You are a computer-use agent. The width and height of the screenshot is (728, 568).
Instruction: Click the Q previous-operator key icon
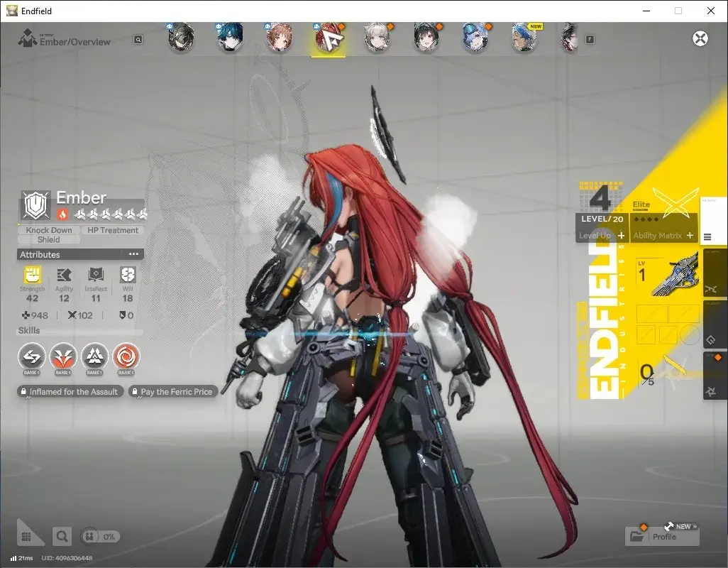click(138, 40)
